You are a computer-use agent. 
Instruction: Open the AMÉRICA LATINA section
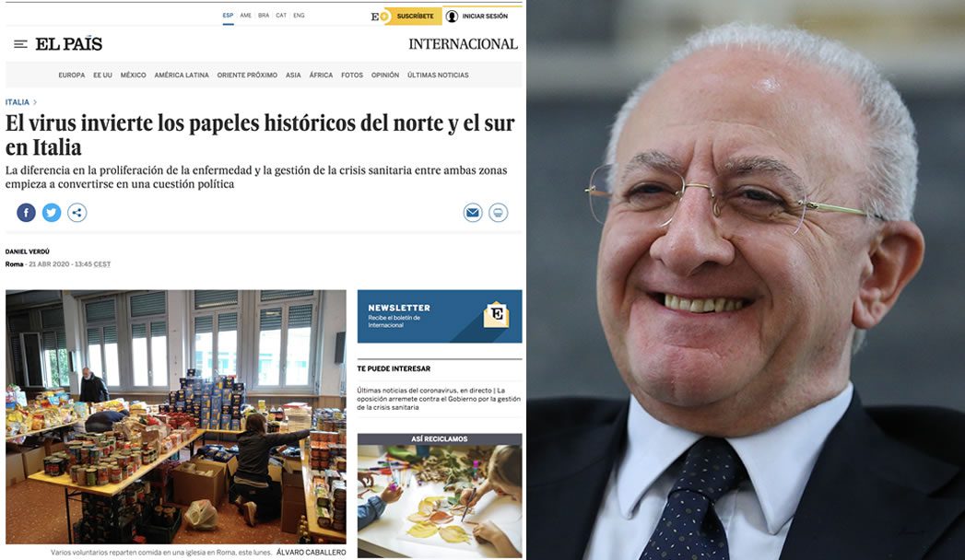click(182, 75)
